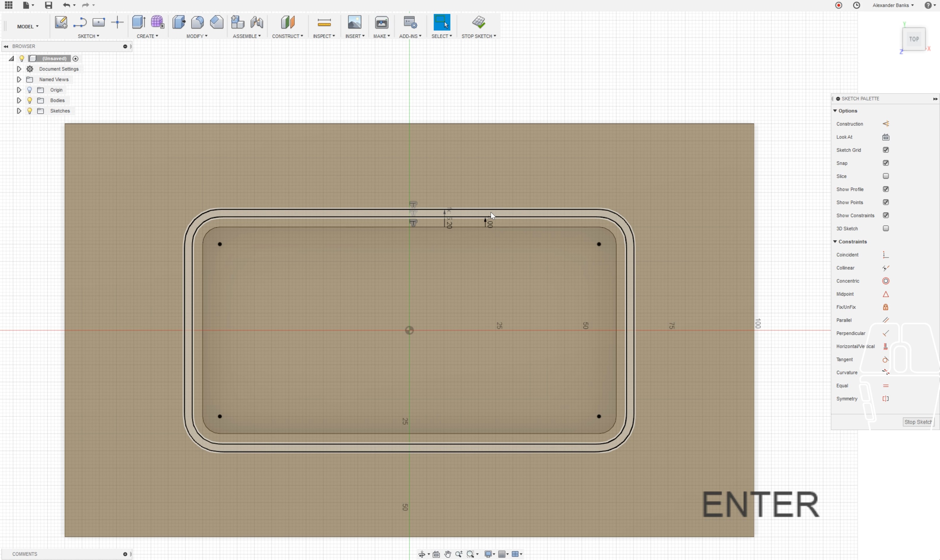Hide the Bodies folder using lightbulb
940x560 pixels.
pos(29,100)
